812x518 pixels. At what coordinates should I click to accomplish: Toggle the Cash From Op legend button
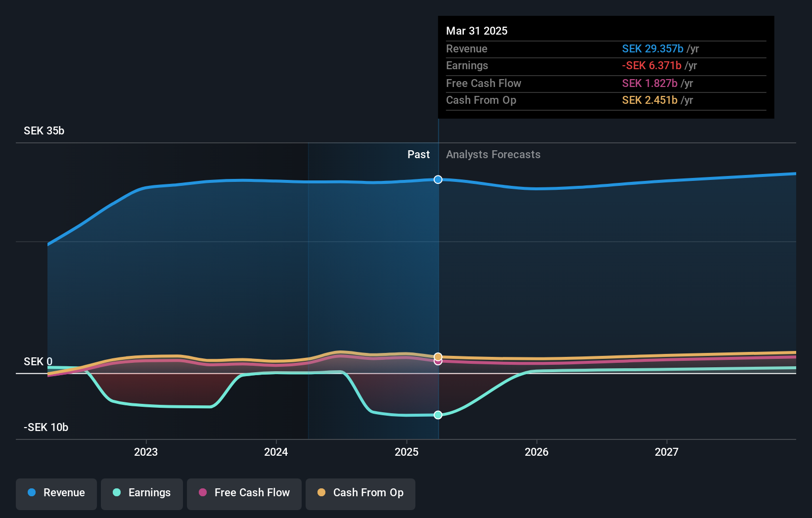pyautogui.click(x=361, y=494)
